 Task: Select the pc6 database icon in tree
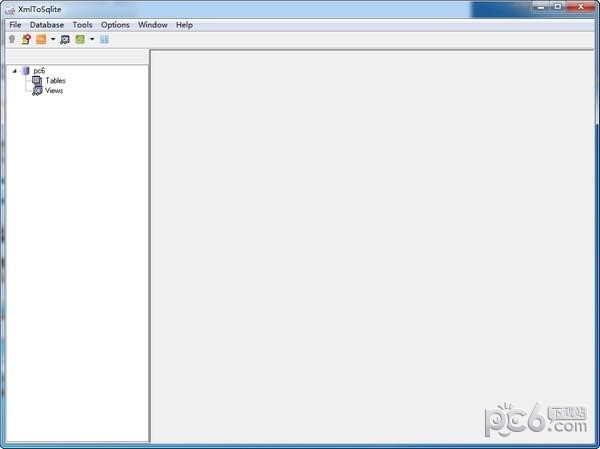(26, 70)
